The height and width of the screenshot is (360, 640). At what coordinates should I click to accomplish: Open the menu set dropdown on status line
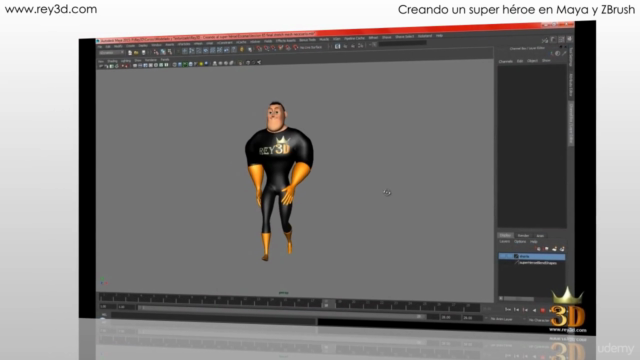coord(111,53)
